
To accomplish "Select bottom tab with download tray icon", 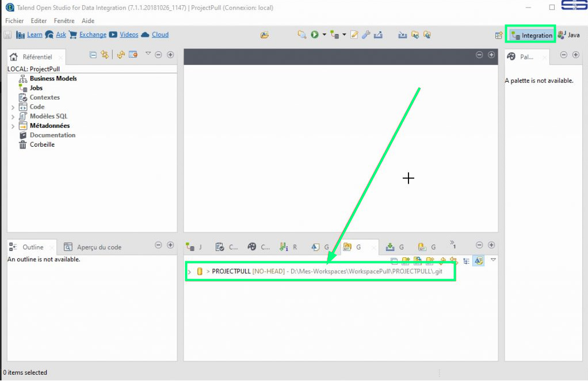I will click(x=395, y=247).
